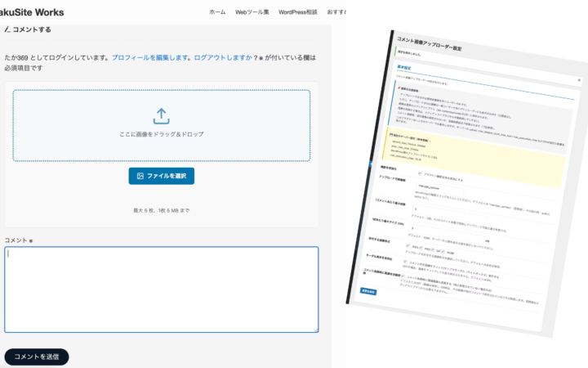Open the おすすめ navigation item
This screenshot has height=368, width=588.
point(336,12)
